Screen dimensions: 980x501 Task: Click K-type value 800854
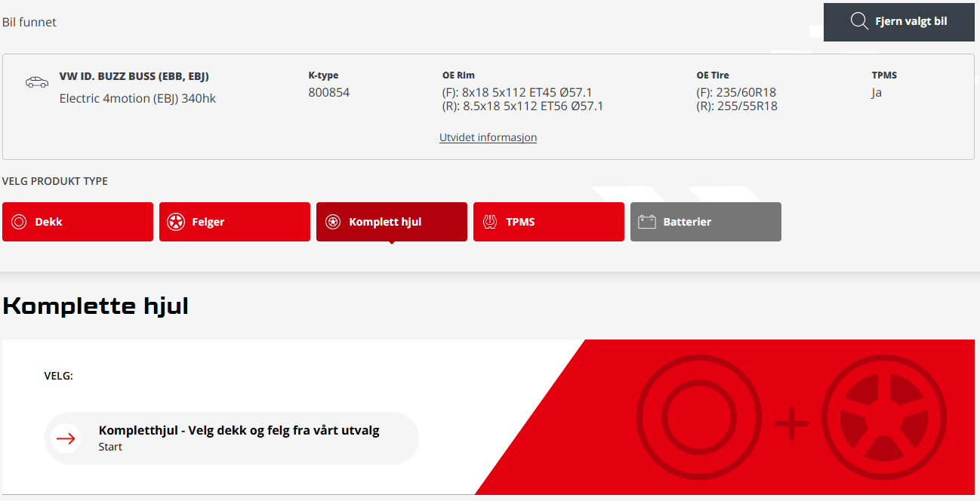click(x=329, y=92)
